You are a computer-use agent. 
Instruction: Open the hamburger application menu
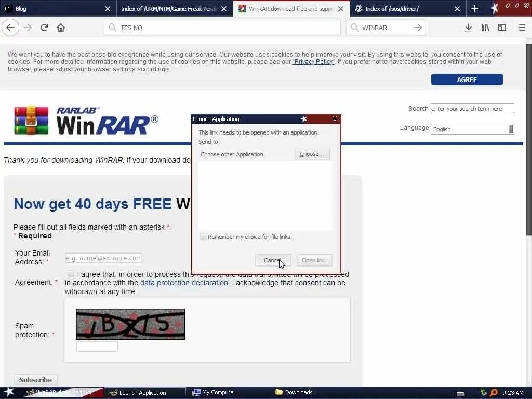pos(522,28)
